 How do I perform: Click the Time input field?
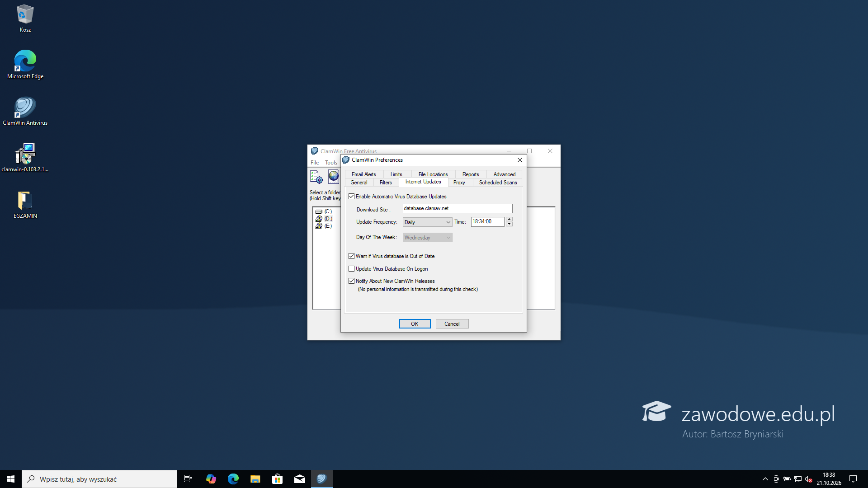point(487,222)
